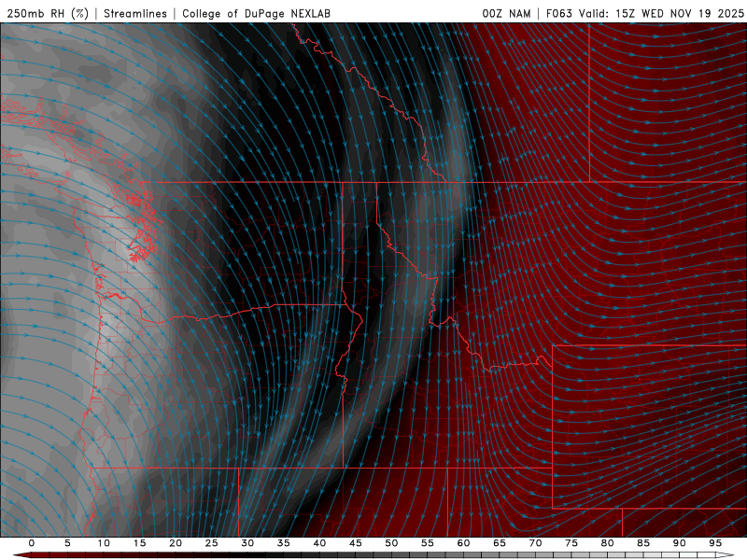
Task: Click the colorbar tick label "10"
Action: [104, 543]
